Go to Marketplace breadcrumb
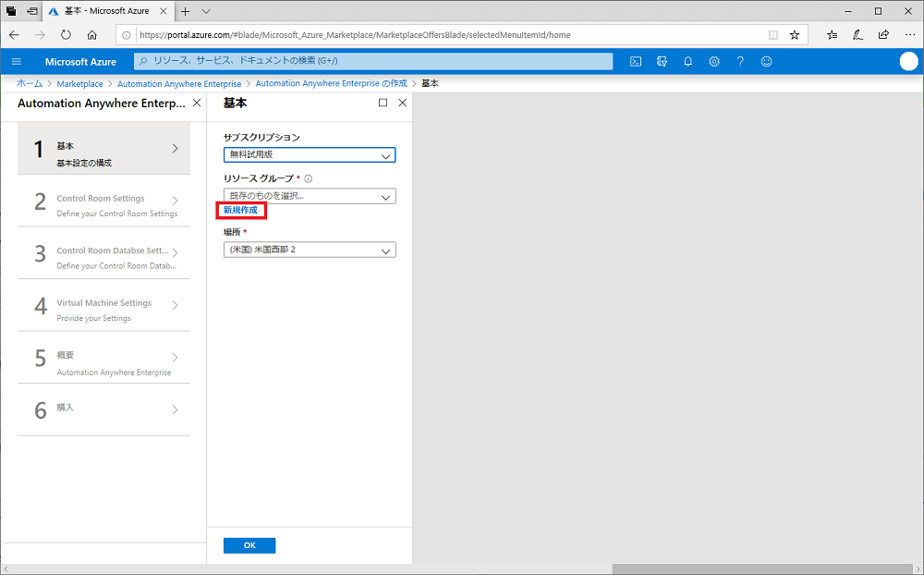 [79, 84]
